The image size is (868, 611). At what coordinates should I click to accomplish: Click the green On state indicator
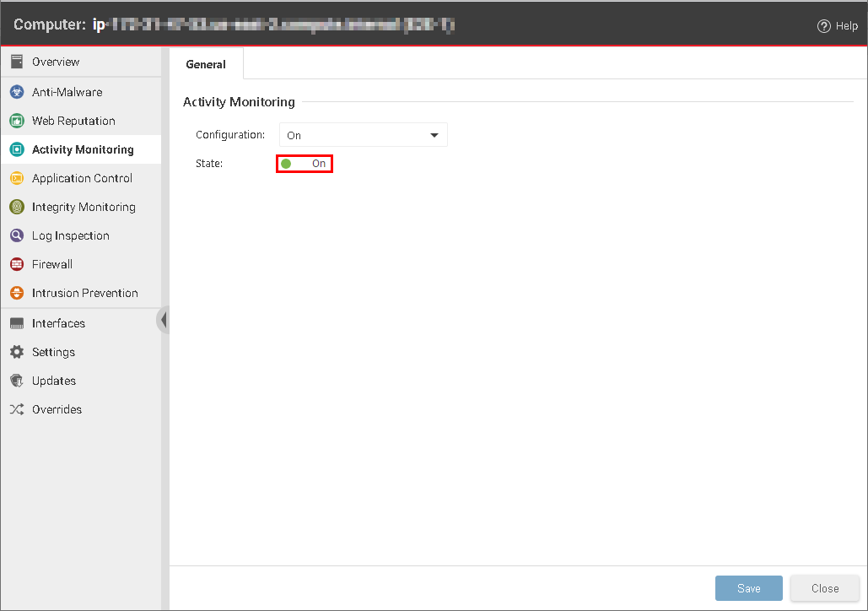click(287, 163)
